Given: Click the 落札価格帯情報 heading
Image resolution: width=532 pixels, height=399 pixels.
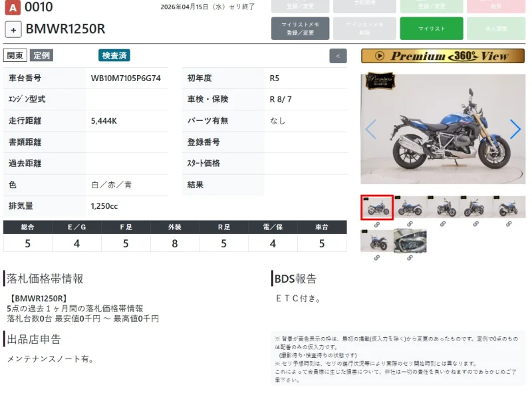Looking at the screenshot, I should 45,279.
